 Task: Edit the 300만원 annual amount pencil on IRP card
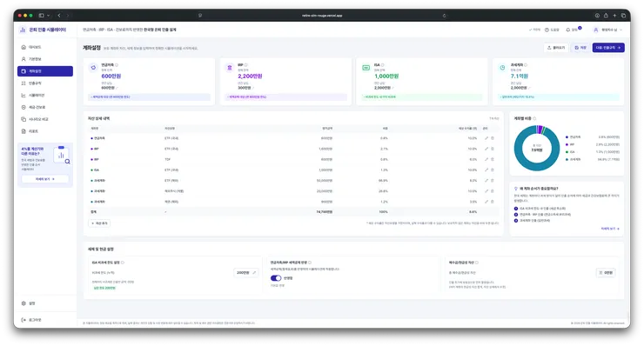click(x=253, y=88)
